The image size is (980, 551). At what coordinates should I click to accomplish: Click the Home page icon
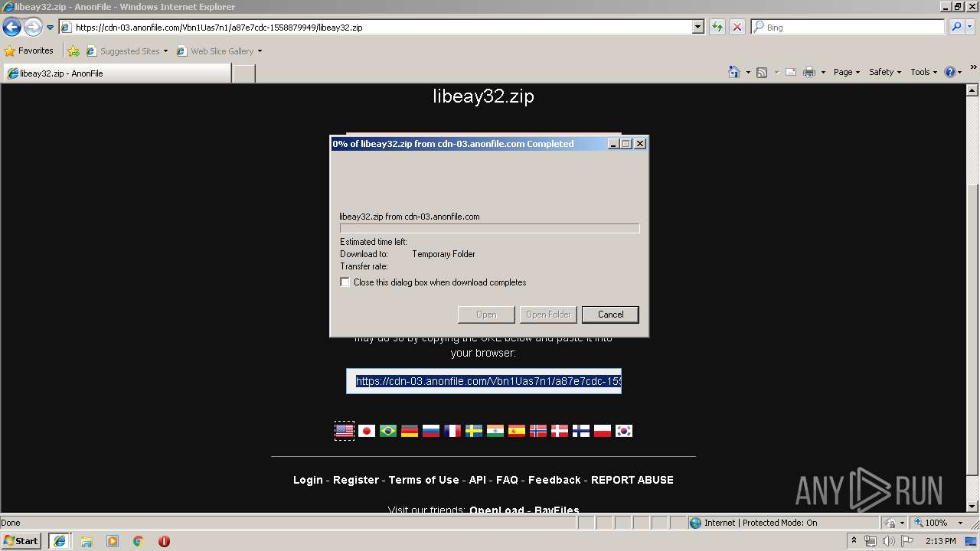tap(734, 72)
